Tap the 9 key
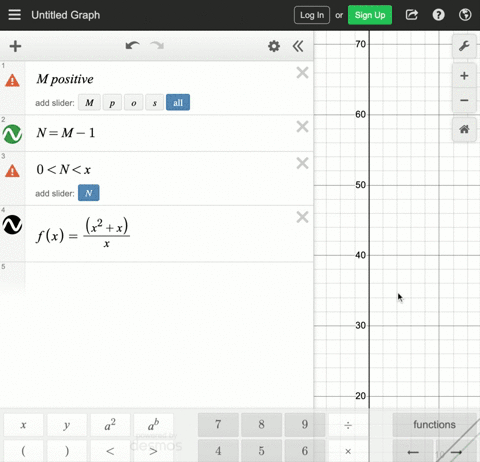The width and height of the screenshot is (480, 462). (x=305, y=425)
